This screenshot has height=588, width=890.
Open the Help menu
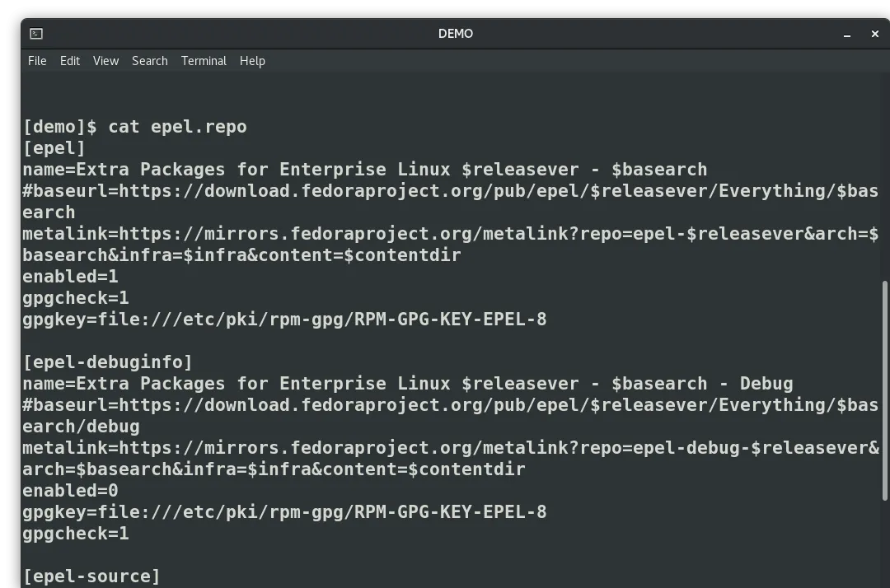point(252,61)
